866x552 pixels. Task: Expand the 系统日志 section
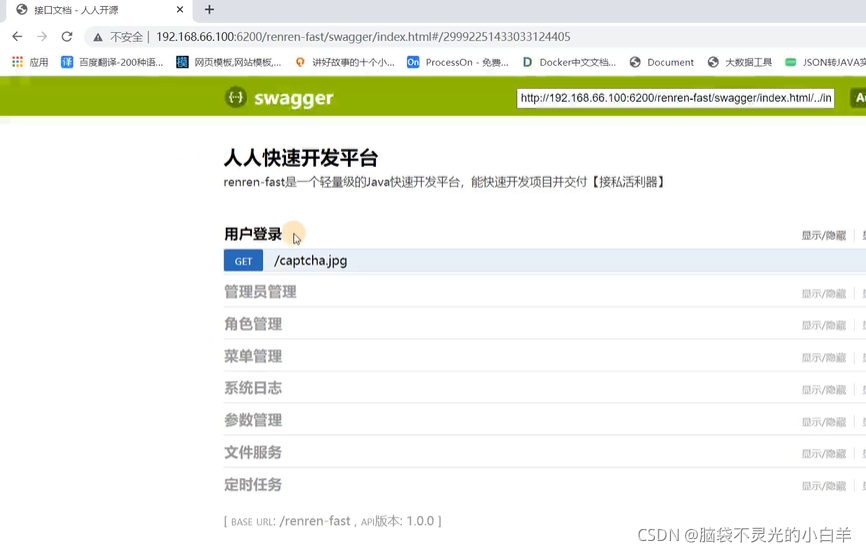click(253, 388)
